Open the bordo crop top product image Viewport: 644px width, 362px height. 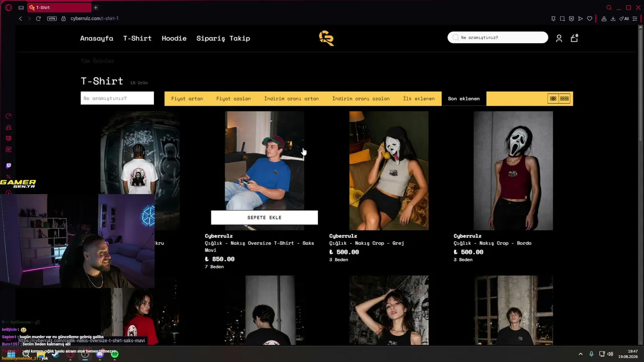click(x=513, y=170)
